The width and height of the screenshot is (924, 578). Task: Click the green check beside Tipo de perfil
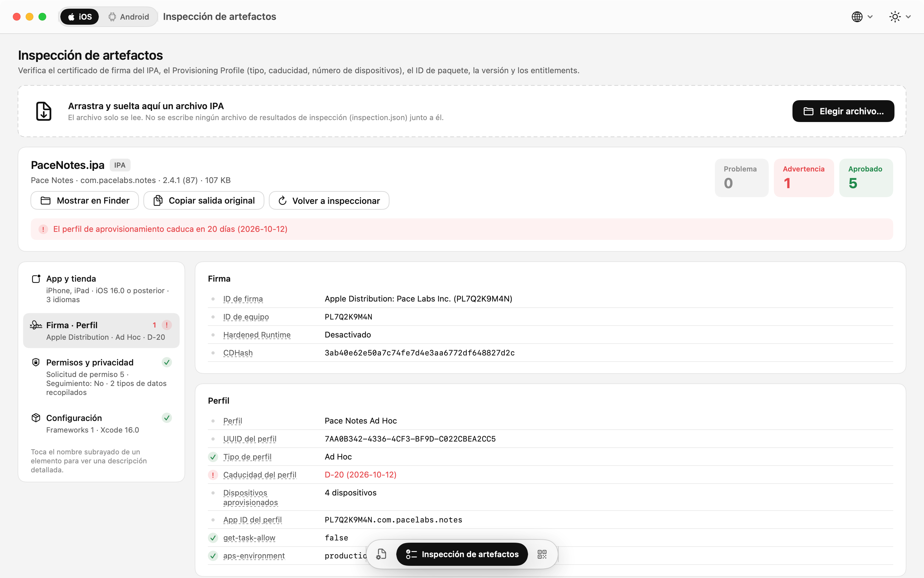pyautogui.click(x=213, y=457)
